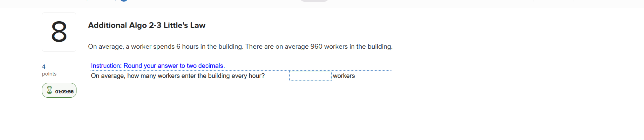Click the question text about 960 workers
The height and width of the screenshot is (140, 644).
[240, 47]
